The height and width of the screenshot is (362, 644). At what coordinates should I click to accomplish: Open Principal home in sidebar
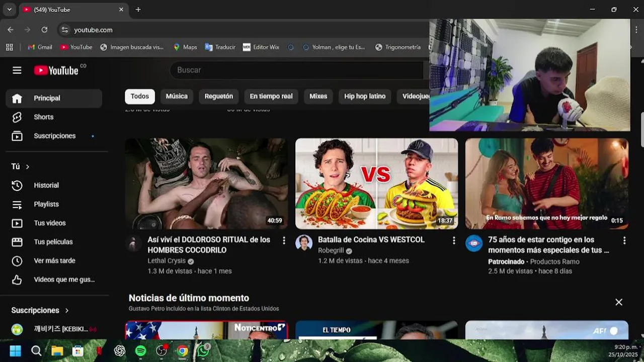pyautogui.click(x=54, y=98)
